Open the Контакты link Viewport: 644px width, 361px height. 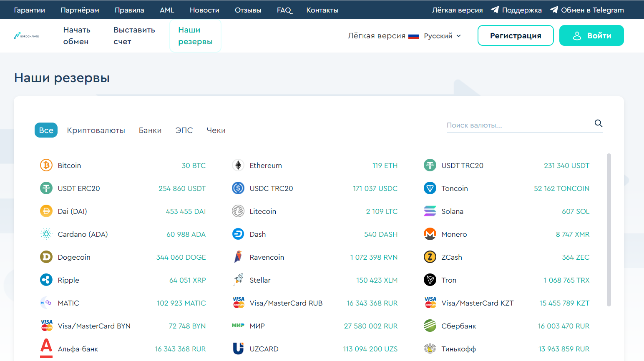tap(322, 10)
